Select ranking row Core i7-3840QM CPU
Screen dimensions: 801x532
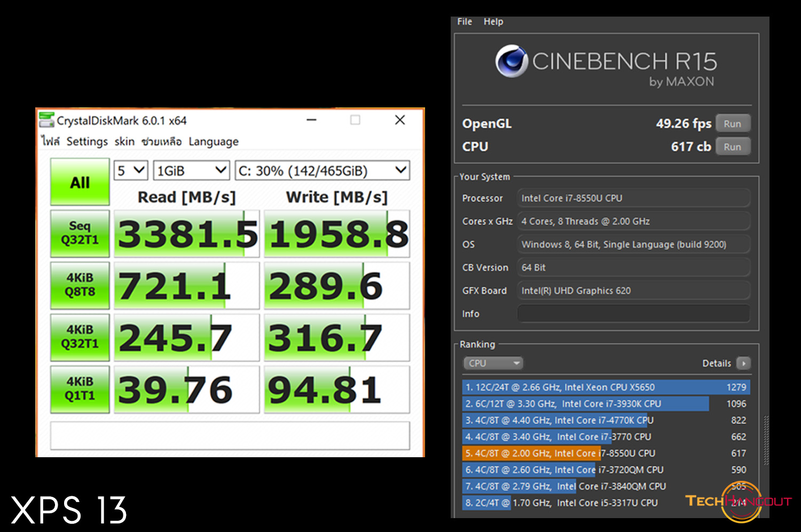pyautogui.click(x=606, y=487)
